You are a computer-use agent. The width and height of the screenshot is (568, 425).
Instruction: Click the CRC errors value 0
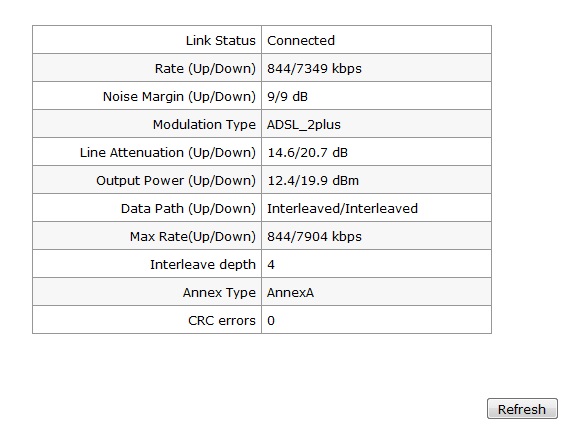[271, 320]
